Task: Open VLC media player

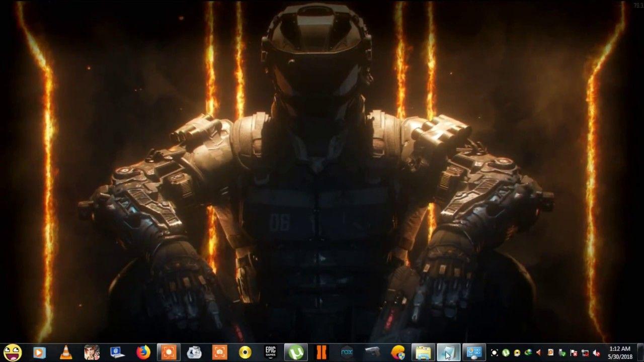Action: (x=65, y=352)
